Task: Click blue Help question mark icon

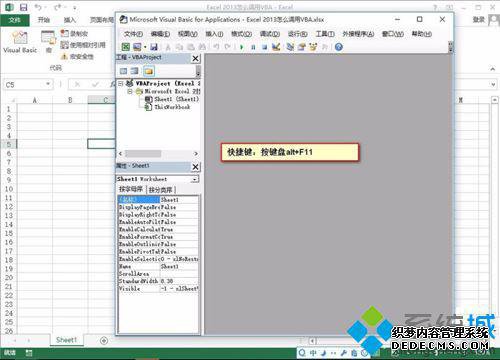Action: [339, 47]
